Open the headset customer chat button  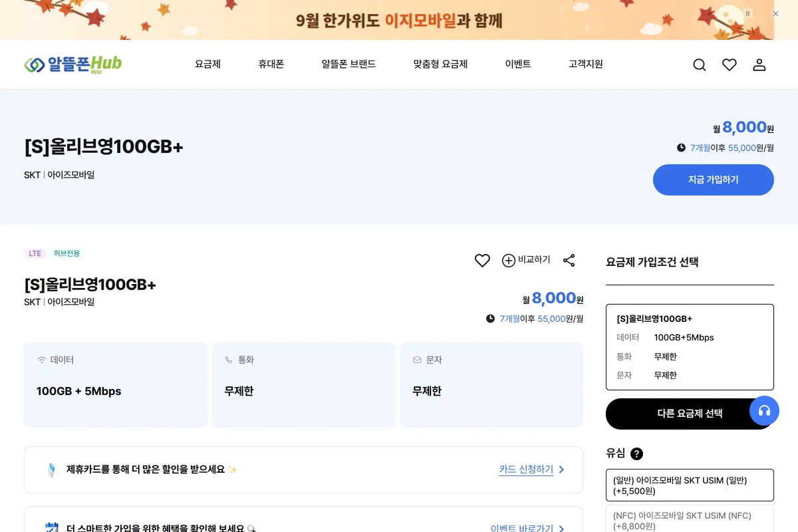point(764,411)
